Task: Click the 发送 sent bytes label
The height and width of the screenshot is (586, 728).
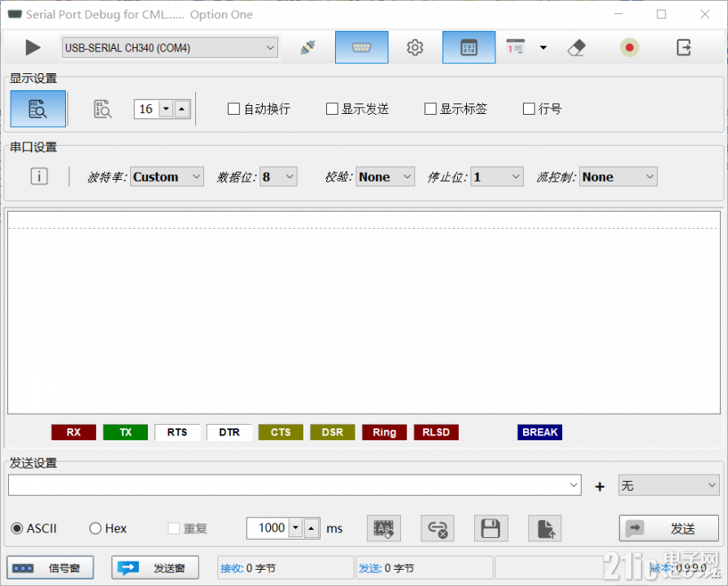Action: [386, 568]
